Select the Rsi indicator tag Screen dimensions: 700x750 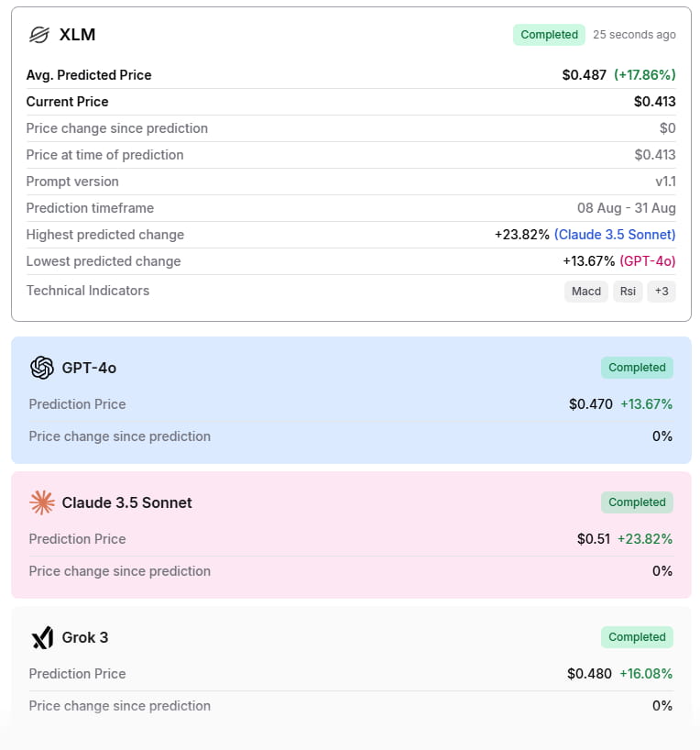[x=628, y=291]
